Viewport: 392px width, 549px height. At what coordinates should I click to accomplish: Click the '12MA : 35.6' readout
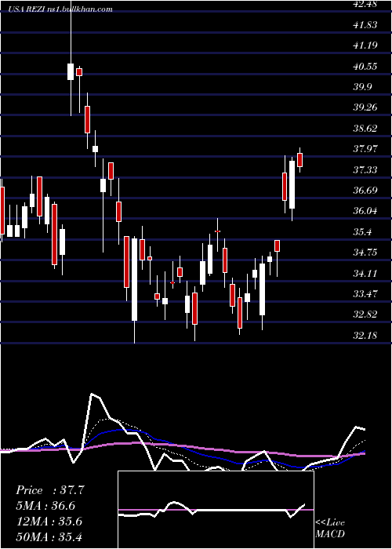(49, 522)
